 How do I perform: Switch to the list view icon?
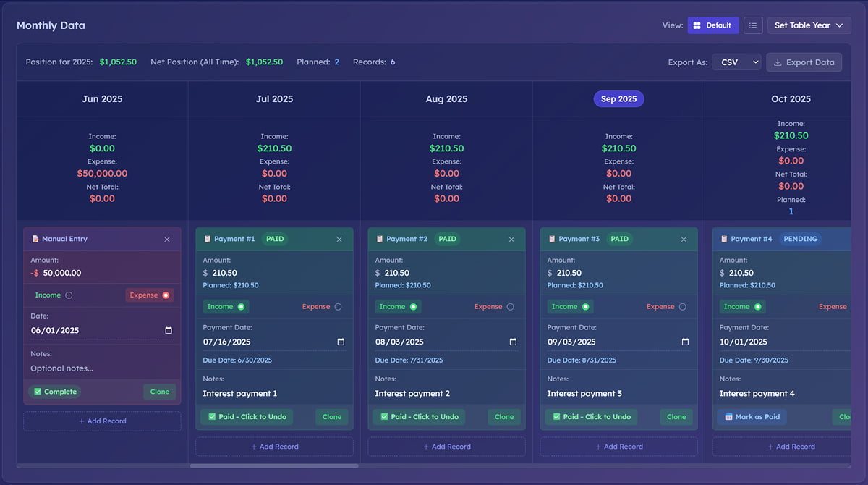(x=753, y=25)
